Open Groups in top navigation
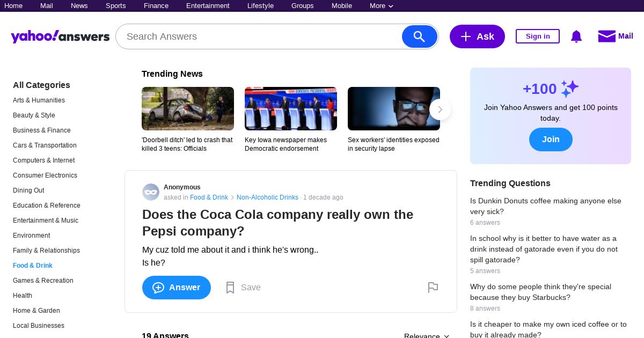Image resolution: width=644 pixels, height=338 pixels. (x=303, y=6)
